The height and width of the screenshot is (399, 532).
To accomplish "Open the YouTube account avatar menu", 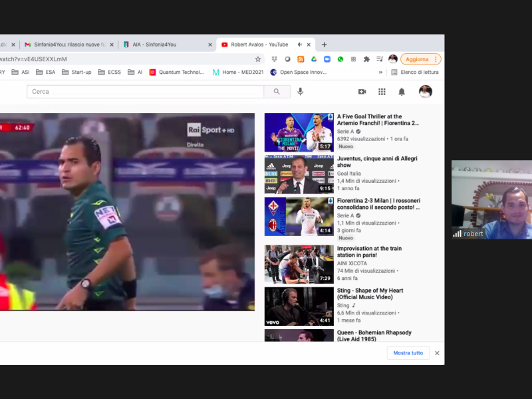I will tap(426, 92).
